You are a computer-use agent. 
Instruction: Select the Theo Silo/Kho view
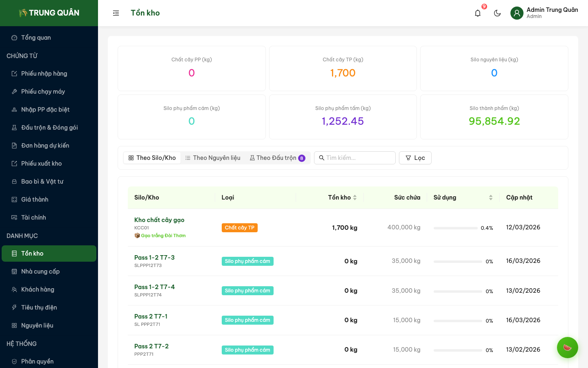point(152,158)
